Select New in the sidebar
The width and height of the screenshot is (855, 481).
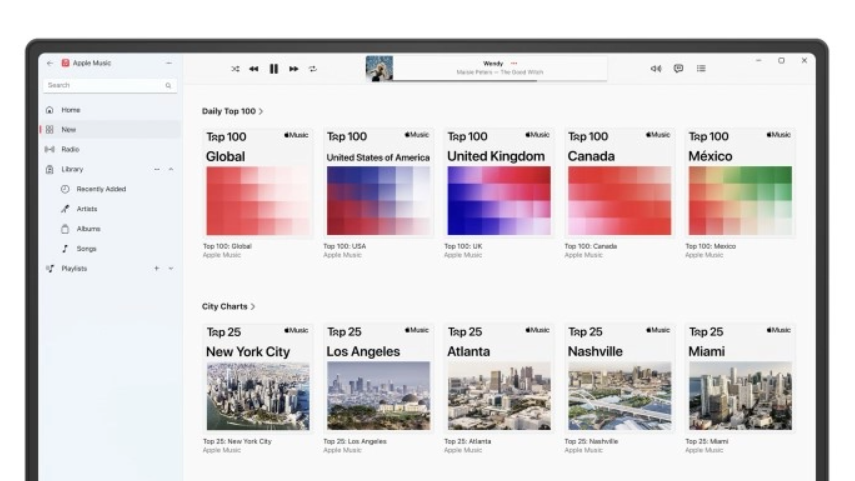110,129
